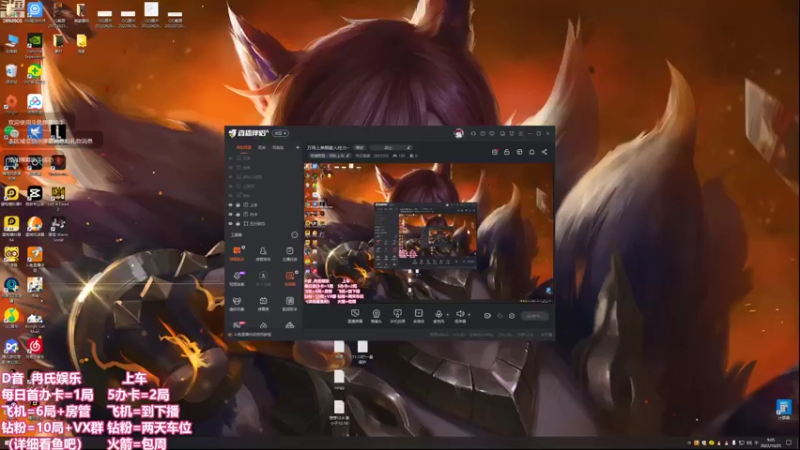The image size is (800, 450).
Task: Open the mode dropdown beside app logo
Action: pos(280,133)
